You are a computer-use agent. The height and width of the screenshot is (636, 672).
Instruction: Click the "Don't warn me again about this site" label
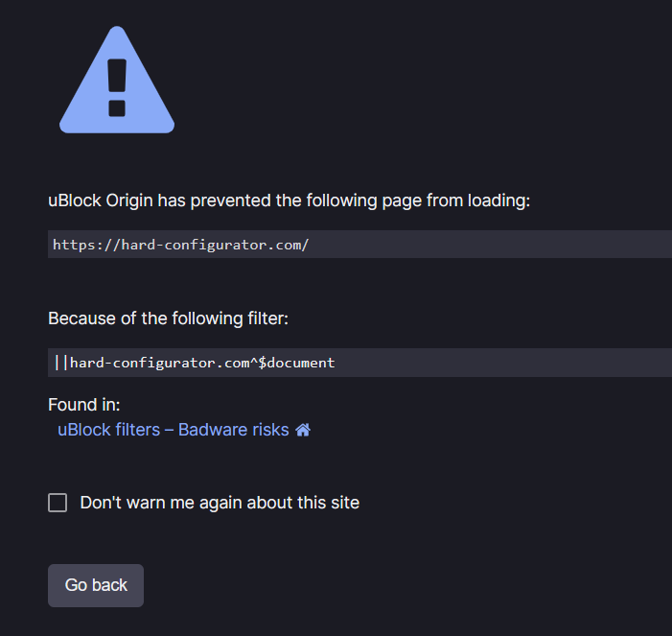click(x=220, y=503)
